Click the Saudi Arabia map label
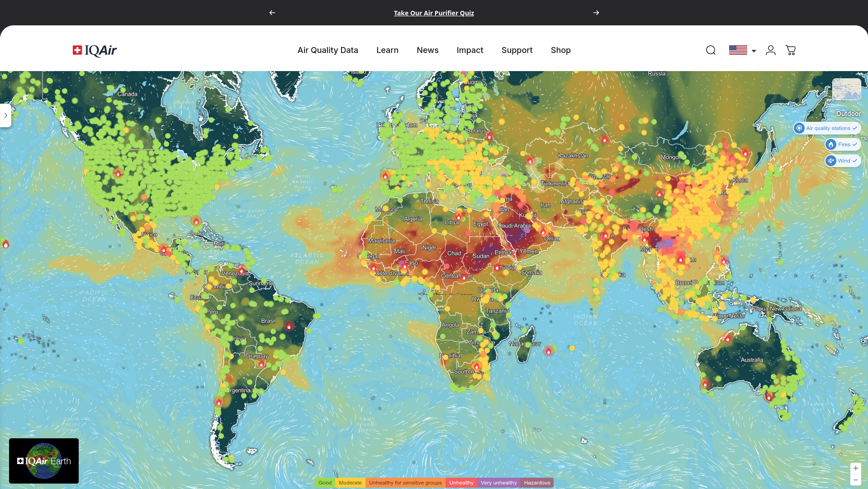Viewport: 868px width, 489px height. tap(514, 225)
